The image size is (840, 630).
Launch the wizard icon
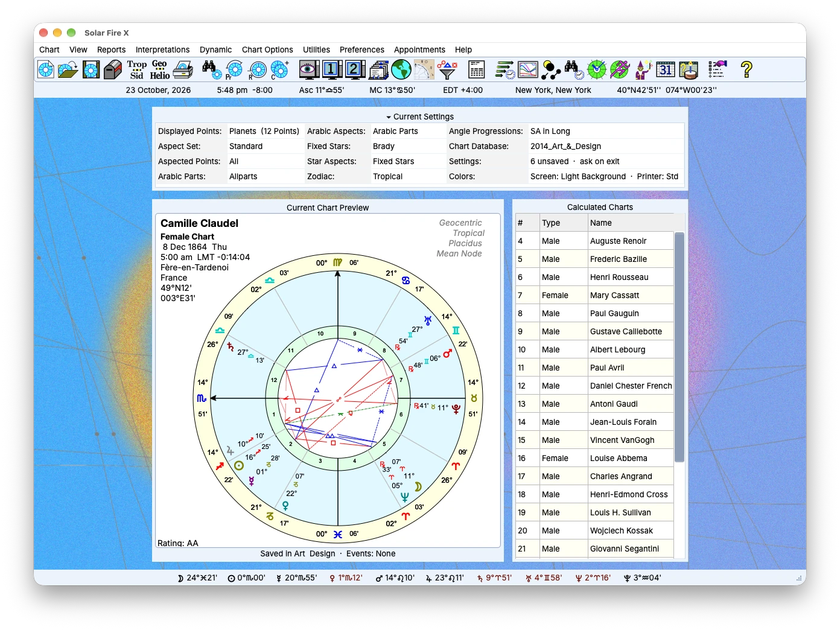(x=643, y=69)
